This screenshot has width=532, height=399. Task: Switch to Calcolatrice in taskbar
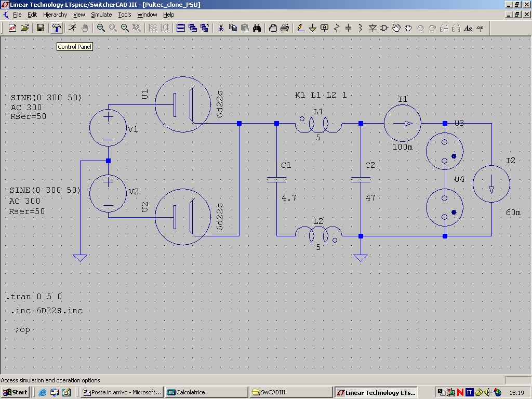[206, 392]
